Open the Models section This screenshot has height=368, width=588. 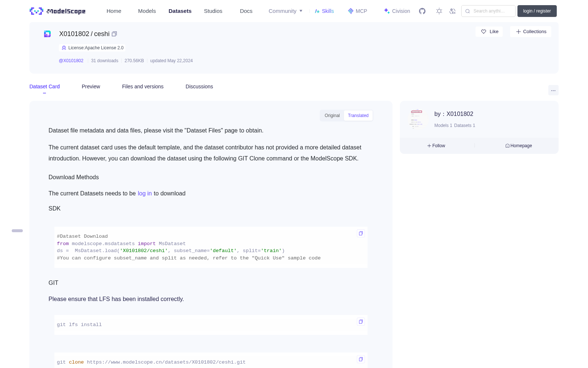coord(147,11)
